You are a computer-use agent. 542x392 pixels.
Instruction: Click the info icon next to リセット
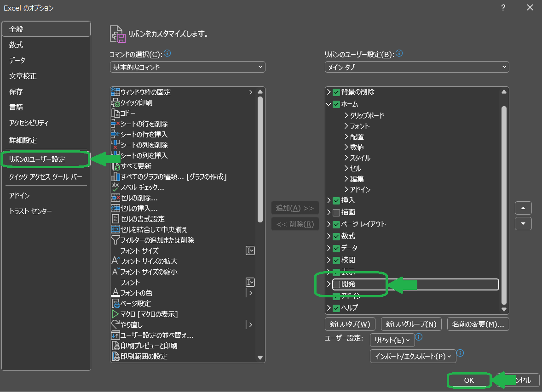419,337
